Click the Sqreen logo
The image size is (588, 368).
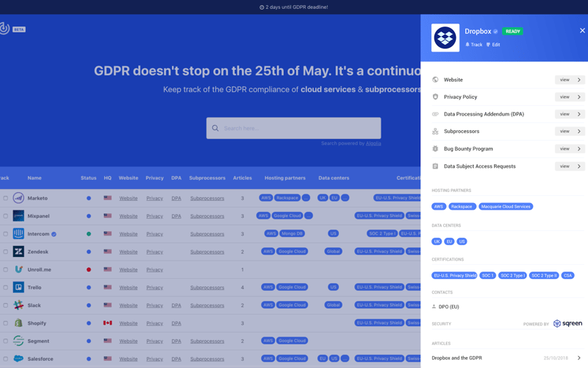567,323
